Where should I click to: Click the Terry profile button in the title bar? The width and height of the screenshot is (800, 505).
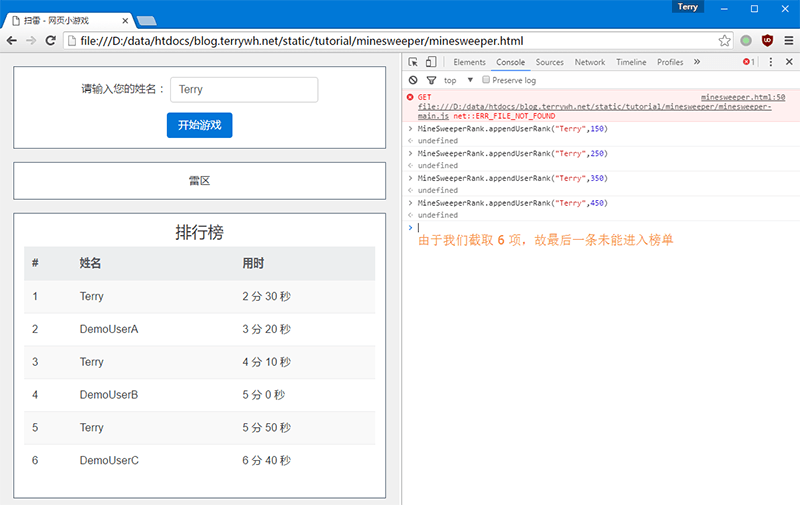688,7
